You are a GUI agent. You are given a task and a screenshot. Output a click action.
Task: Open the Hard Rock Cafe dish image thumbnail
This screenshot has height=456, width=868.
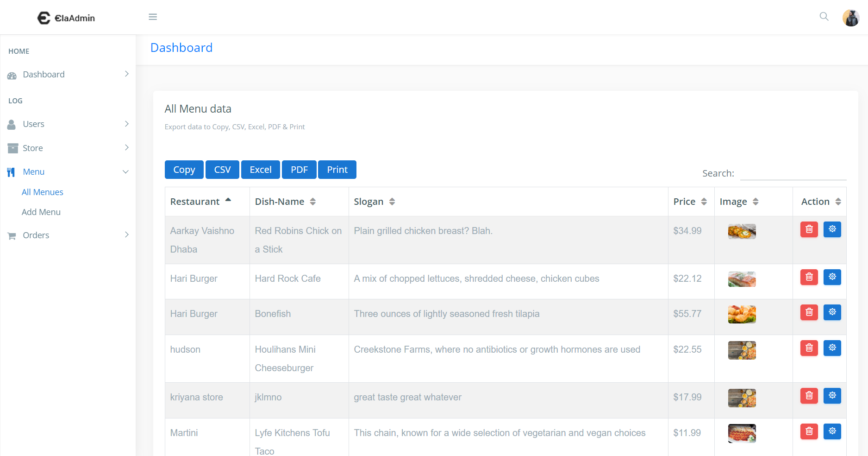(742, 279)
